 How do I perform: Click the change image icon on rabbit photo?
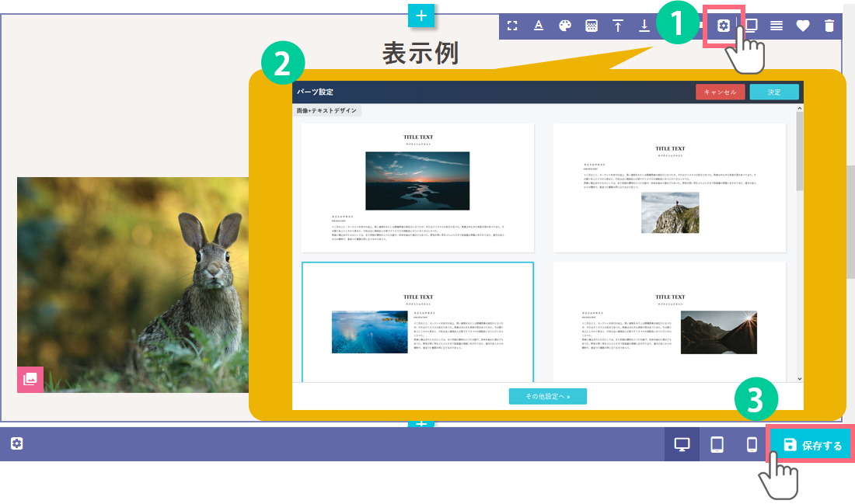click(x=30, y=379)
